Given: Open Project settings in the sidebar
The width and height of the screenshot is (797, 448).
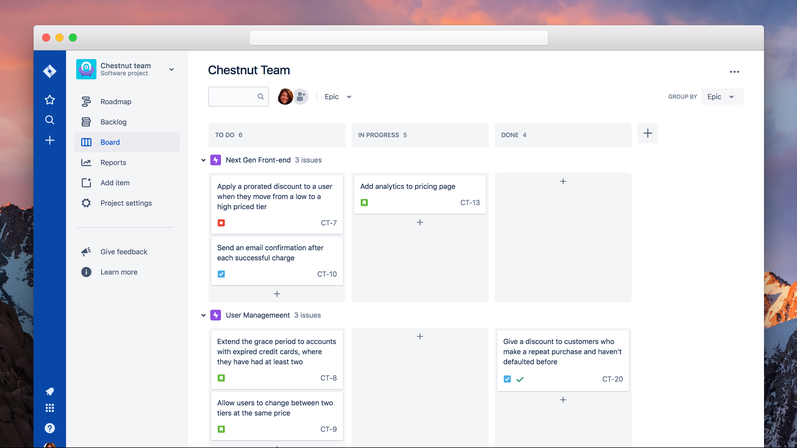Looking at the screenshot, I should coord(127,203).
